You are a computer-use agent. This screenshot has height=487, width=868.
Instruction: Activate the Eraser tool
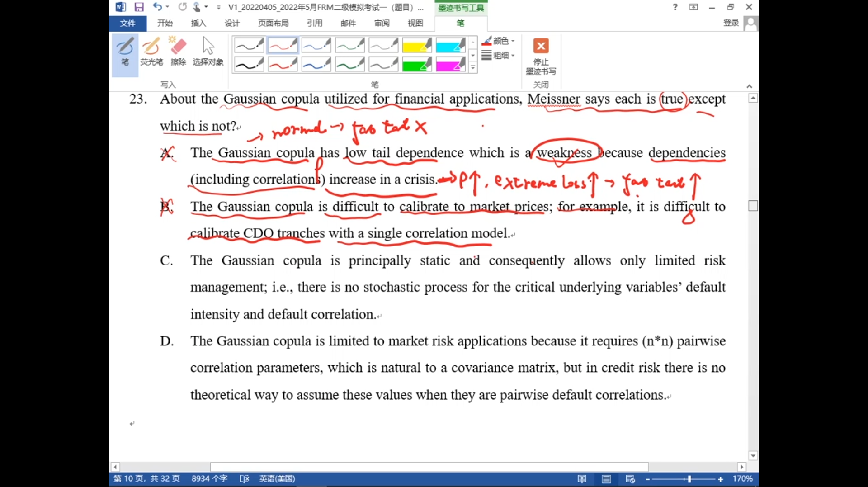click(x=178, y=51)
